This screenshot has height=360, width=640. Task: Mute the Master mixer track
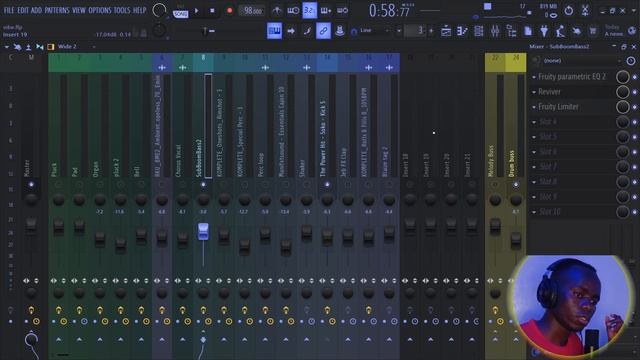tap(31, 185)
